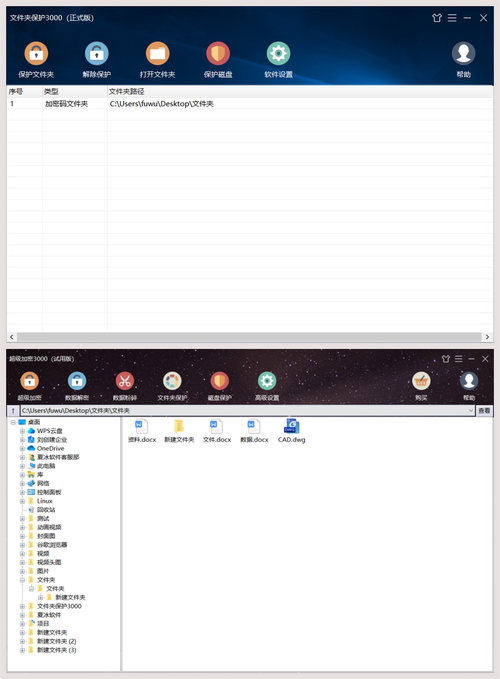Select the 加密码文件夹 row in list
The width and height of the screenshot is (500, 679).
[x=250, y=104]
